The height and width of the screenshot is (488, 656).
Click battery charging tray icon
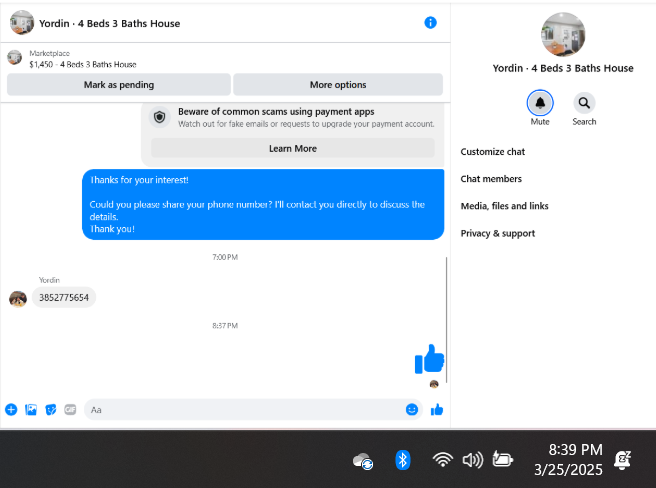click(502, 460)
